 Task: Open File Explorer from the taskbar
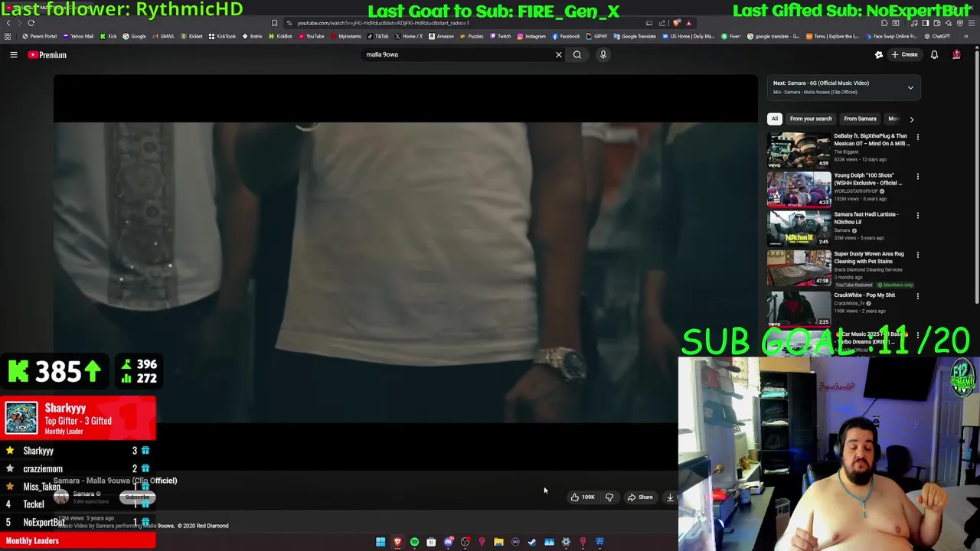498,542
